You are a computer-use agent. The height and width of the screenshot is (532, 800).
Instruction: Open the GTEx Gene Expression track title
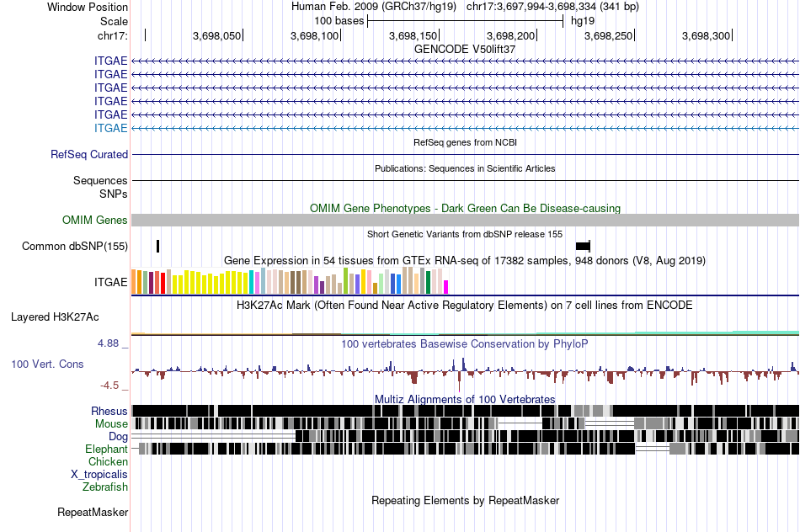[465, 261]
